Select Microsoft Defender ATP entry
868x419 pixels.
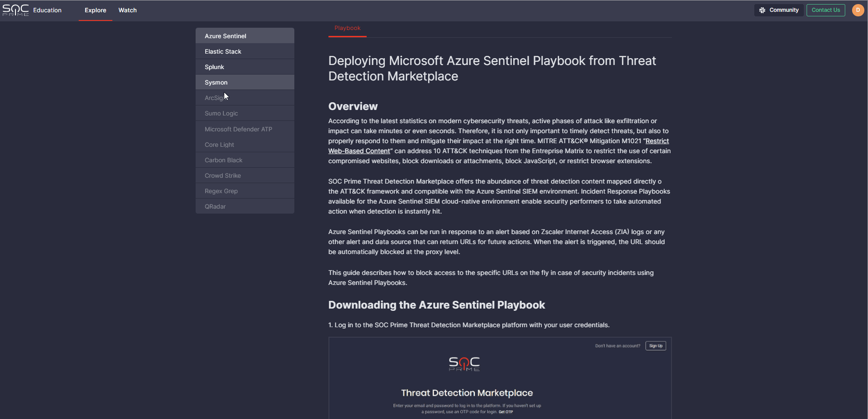pyautogui.click(x=245, y=129)
